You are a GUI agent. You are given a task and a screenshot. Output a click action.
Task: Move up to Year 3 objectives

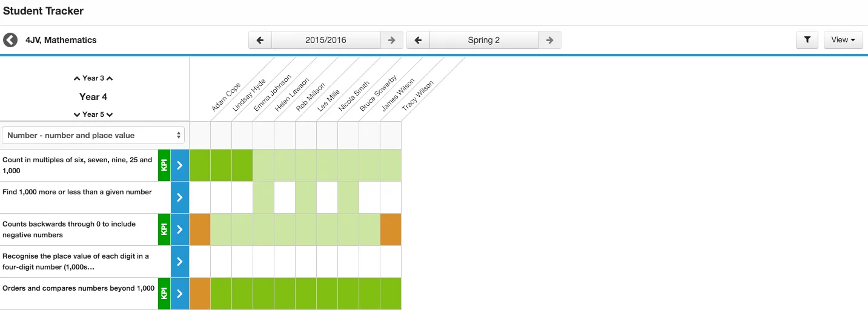[93, 78]
